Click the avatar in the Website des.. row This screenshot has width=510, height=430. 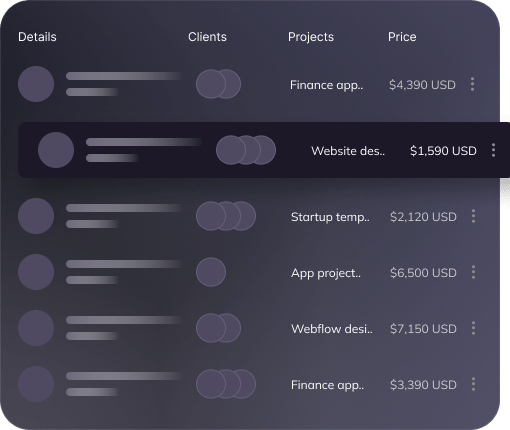[x=56, y=150]
